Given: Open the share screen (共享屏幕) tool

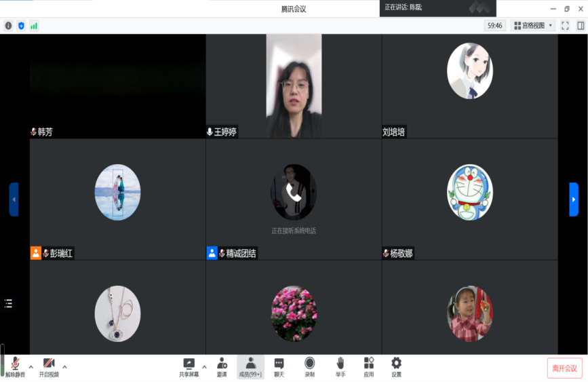Looking at the screenshot, I should [x=189, y=366].
